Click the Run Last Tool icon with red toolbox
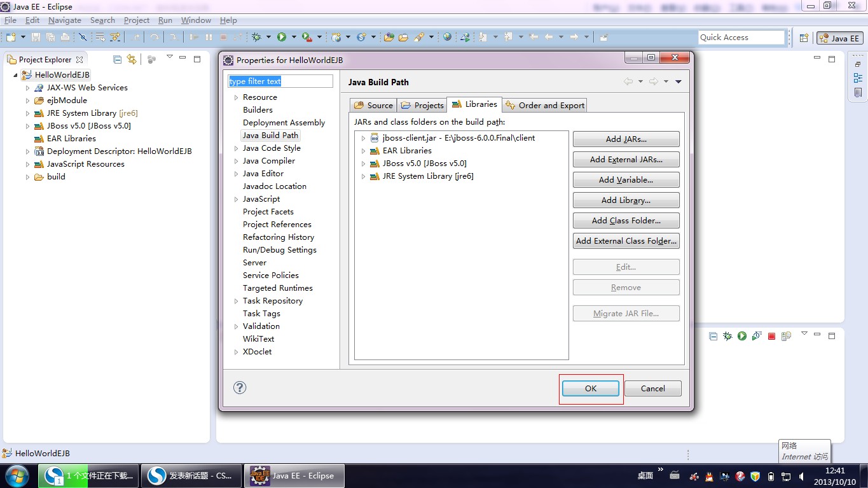The width and height of the screenshot is (868, 488). [x=307, y=38]
